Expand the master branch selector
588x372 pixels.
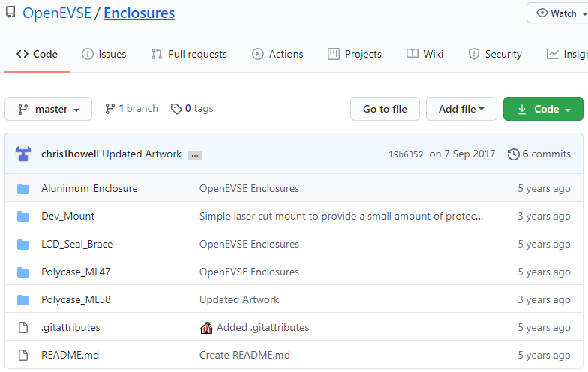pyautogui.click(x=48, y=109)
